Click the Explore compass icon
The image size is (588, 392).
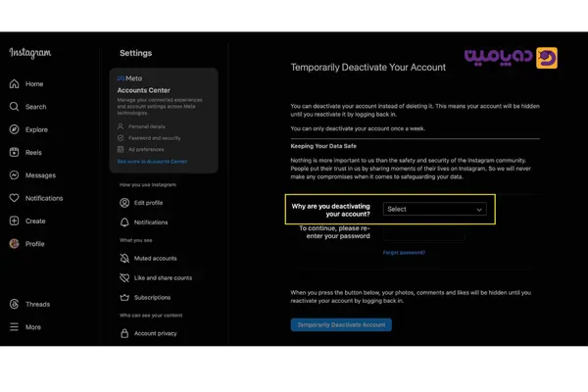tap(15, 129)
